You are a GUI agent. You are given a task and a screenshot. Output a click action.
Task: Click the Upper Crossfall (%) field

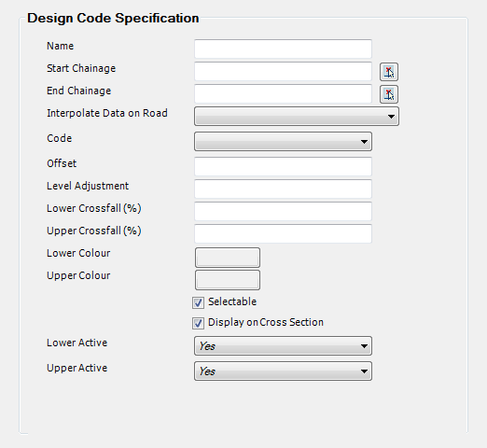pyautogui.click(x=283, y=233)
